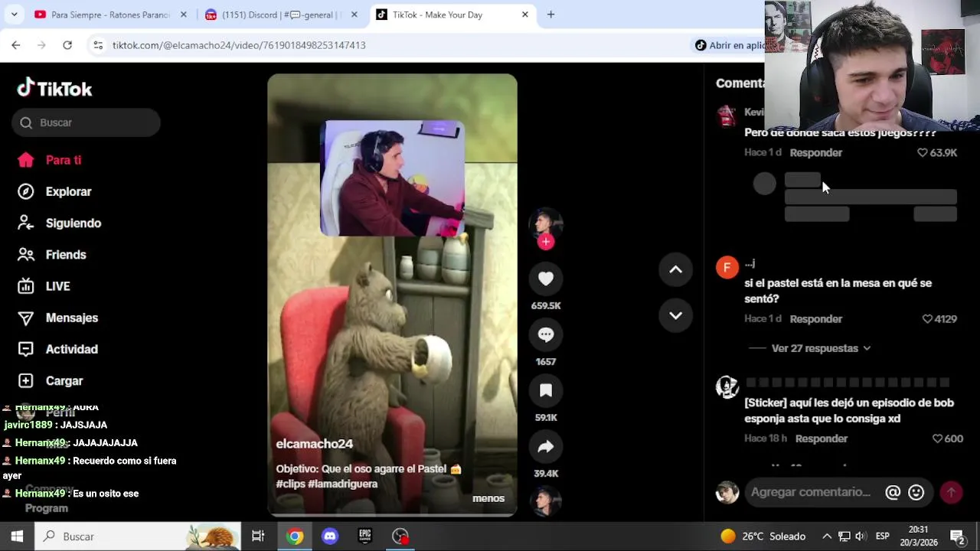Collapse the caption with menos
Screen dimensions: 980x551
coord(488,498)
